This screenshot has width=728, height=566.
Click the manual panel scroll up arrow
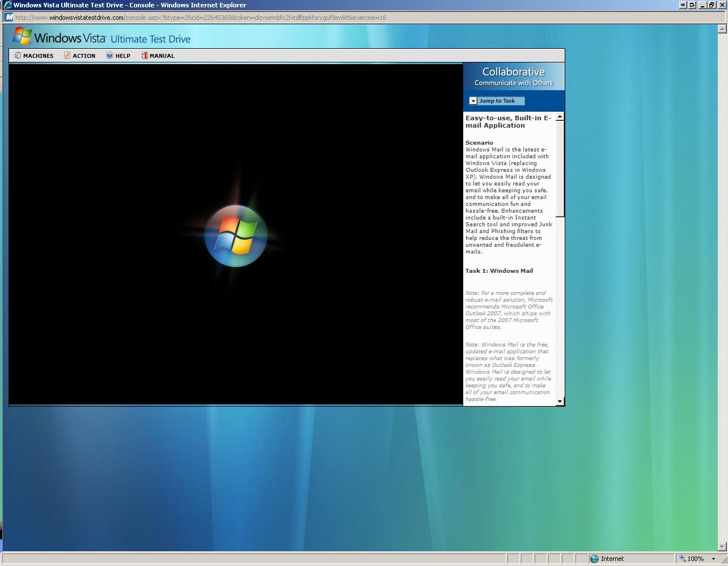click(x=560, y=116)
